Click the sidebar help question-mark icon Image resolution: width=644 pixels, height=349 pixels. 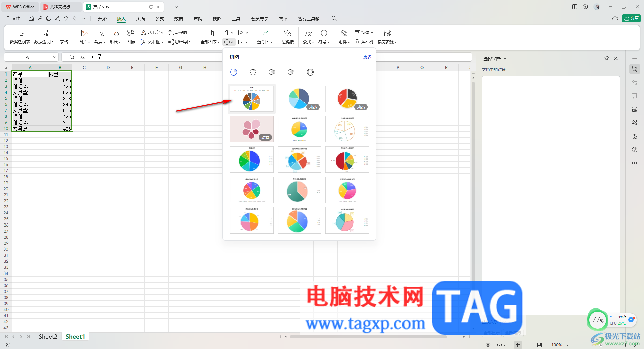pyautogui.click(x=635, y=150)
